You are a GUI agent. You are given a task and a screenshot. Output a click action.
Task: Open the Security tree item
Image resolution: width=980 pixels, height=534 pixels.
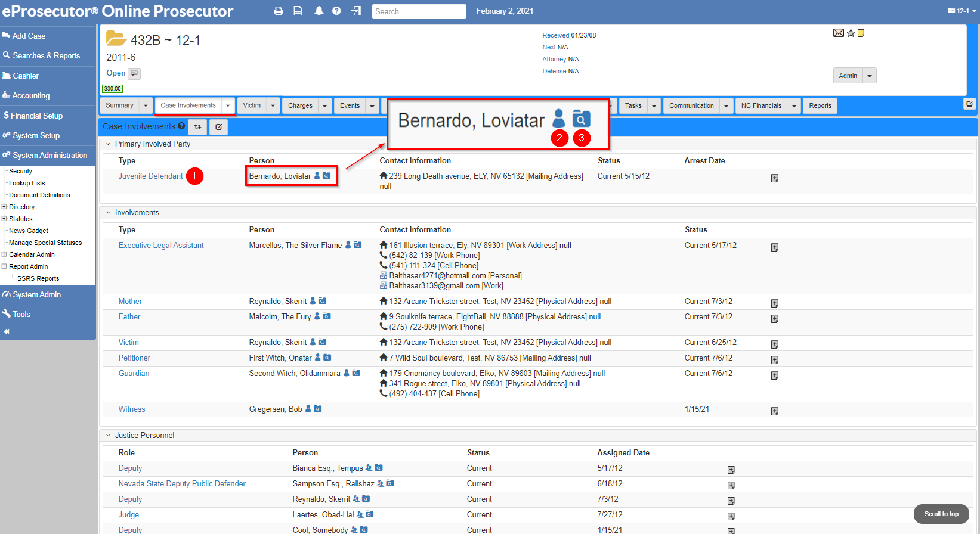[20, 171]
